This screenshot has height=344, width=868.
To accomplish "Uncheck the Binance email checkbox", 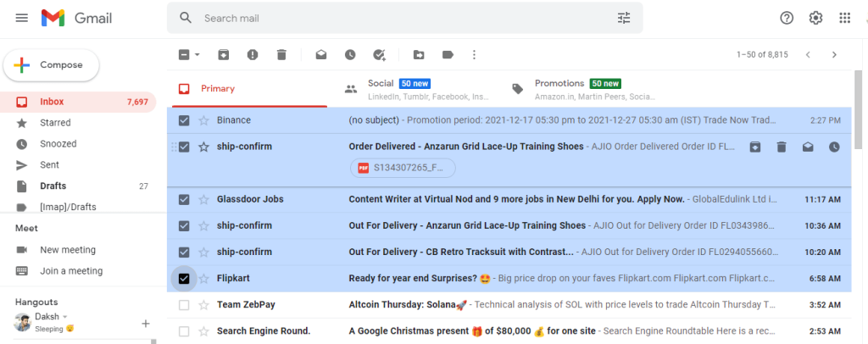I will 184,120.
